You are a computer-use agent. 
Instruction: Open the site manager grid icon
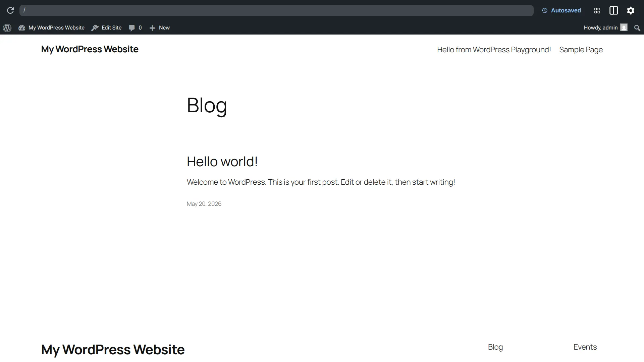(597, 10)
